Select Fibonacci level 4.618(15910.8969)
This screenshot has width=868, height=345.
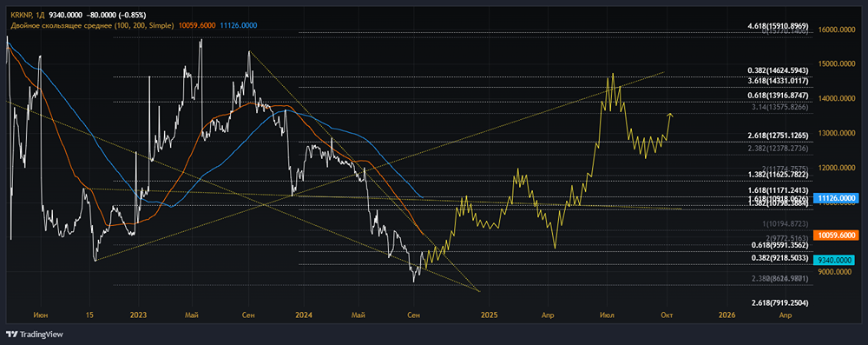[779, 26]
